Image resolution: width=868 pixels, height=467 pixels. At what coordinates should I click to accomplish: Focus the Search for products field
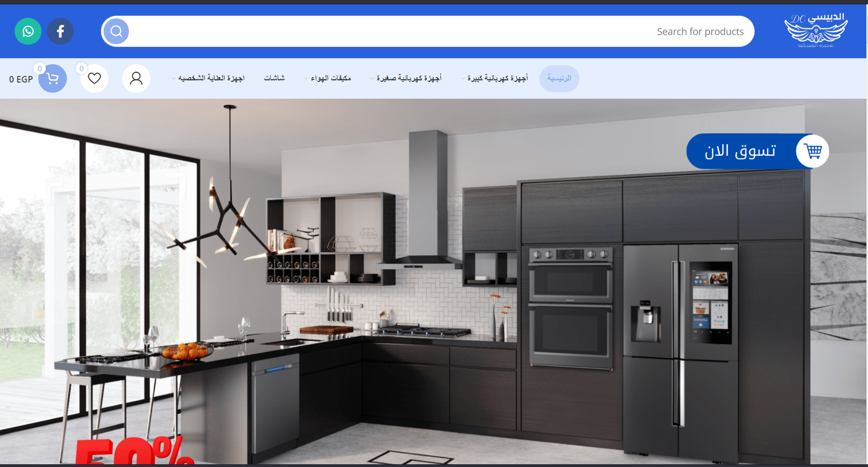point(432,31)
